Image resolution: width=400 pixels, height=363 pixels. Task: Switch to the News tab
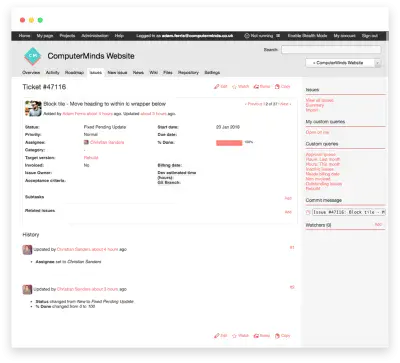(x=138, y=72)
